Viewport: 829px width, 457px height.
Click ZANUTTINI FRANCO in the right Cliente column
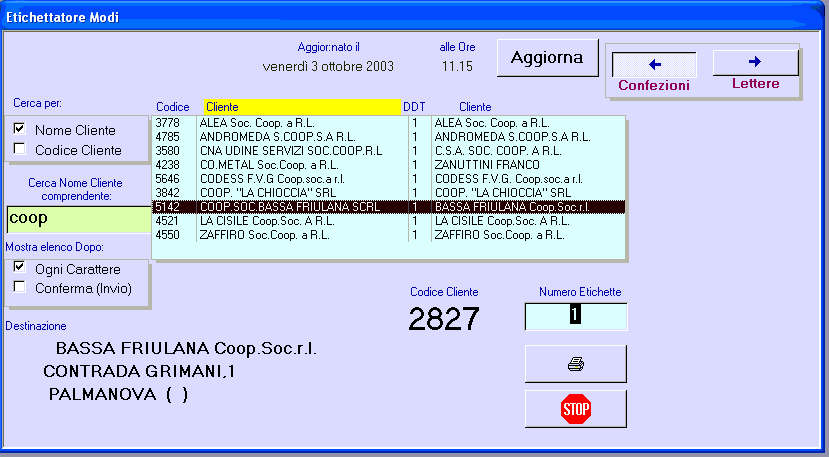487,164
